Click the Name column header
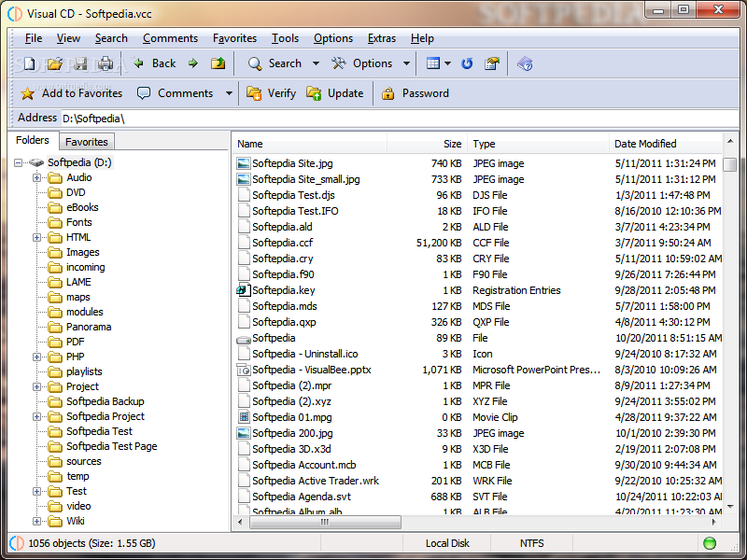The height and width of the screenshot is (560, 747). [310, 144]
